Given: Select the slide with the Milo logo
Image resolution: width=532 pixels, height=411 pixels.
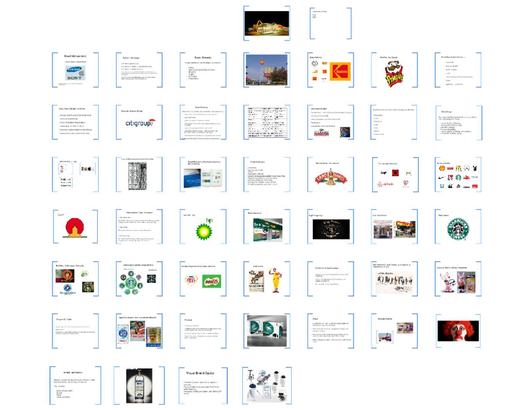Looking at the screenshot, I should pyautogui.click(x=203, y=279).
